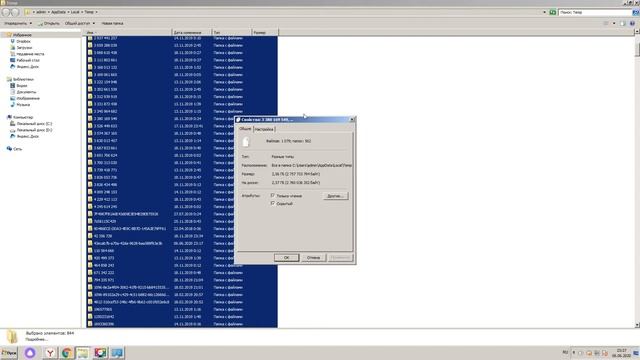Click Отмена in the properties dialog

pyautogui.click(x=313, y=258)
